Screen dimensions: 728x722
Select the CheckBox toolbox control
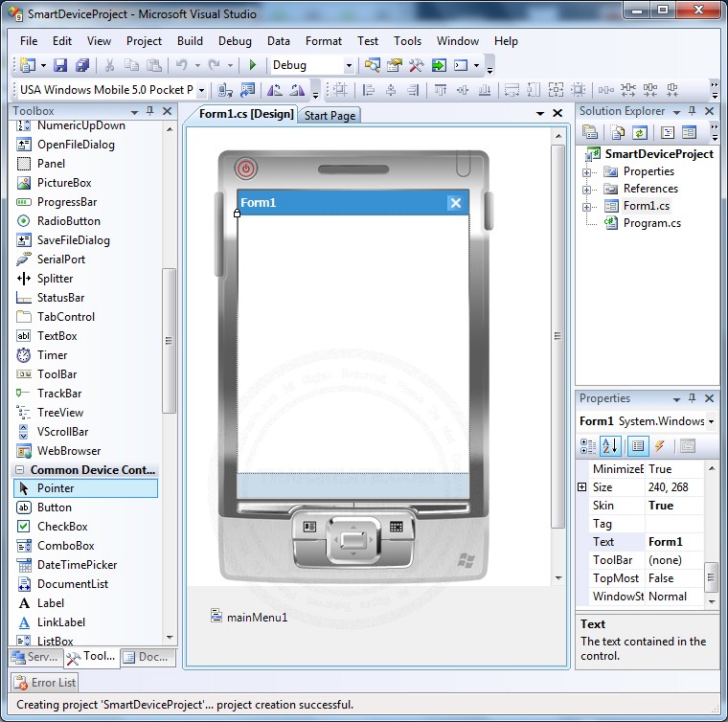click(x=62, y=527)
